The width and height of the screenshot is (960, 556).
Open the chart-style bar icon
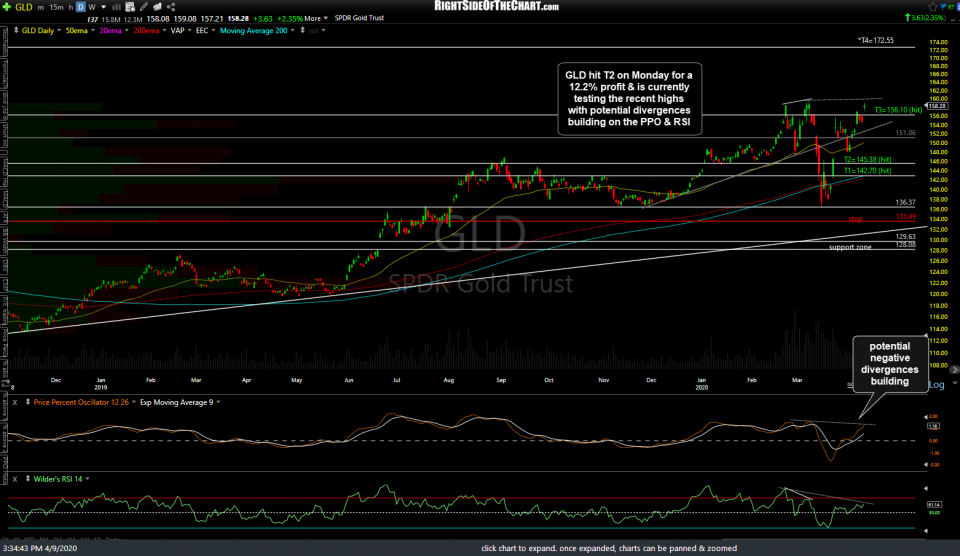pos(116,7)
